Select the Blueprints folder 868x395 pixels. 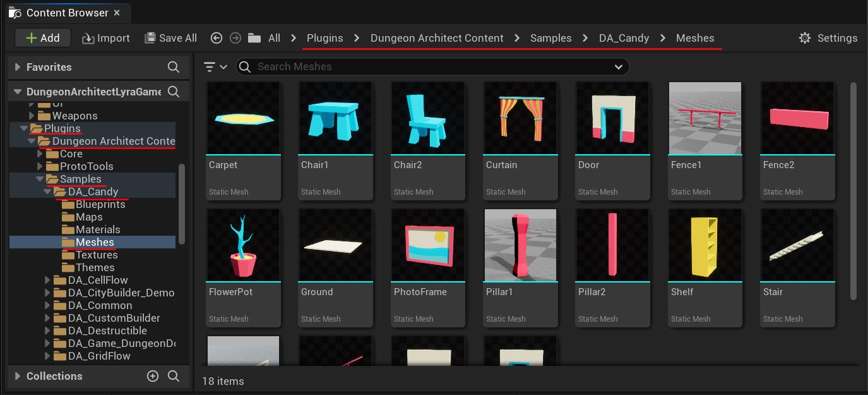click(x=93, y=204)
